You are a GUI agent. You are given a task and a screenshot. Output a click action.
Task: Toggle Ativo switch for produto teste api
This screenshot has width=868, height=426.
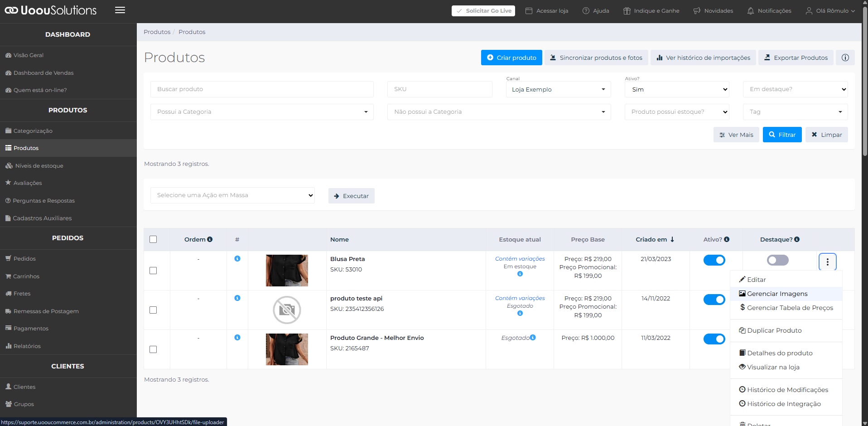pos(714,300)
